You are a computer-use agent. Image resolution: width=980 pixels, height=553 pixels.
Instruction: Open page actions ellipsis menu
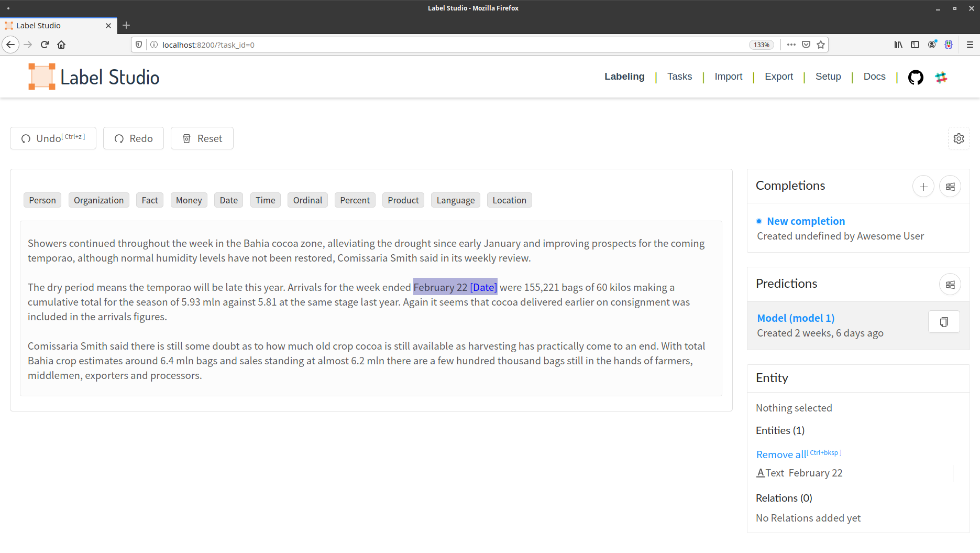pyautogui.click(x=791, y=45)
